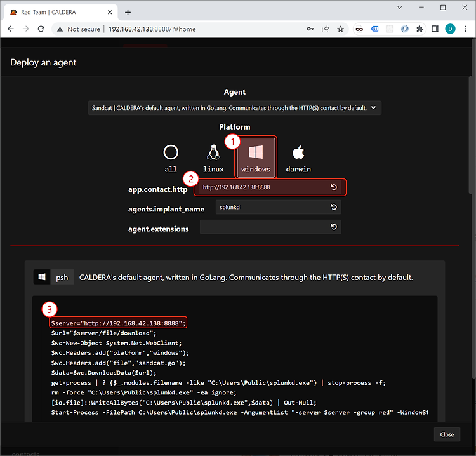Go back in browser history

click(11, 29)
